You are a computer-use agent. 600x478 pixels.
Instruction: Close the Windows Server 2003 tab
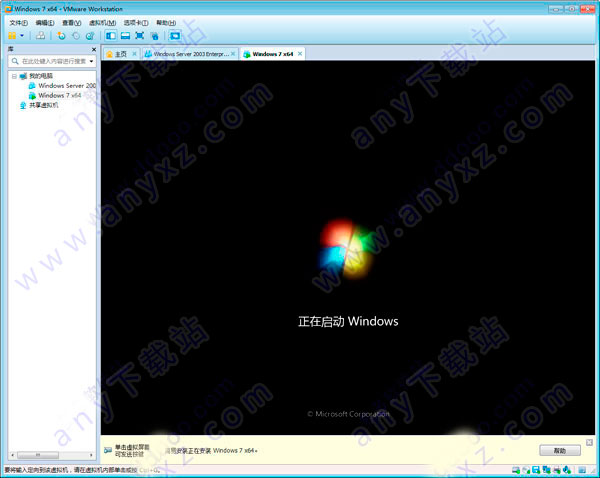[233, 54]
